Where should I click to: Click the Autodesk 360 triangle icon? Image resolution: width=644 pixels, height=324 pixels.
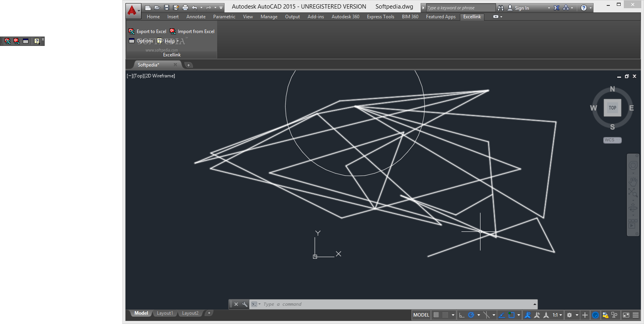point(566,8)
